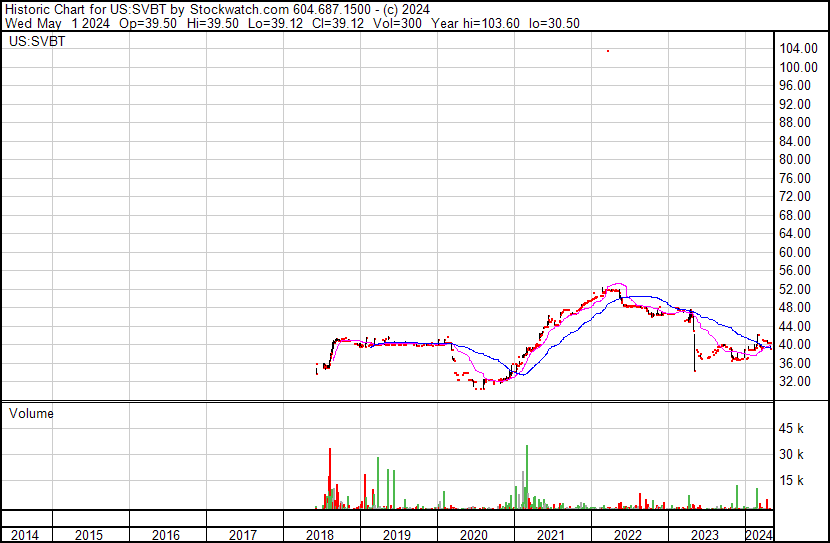Select the 15 k volume axis label
Image resolution: width=830 pixels, height=543 pixels.
[792, 481]
